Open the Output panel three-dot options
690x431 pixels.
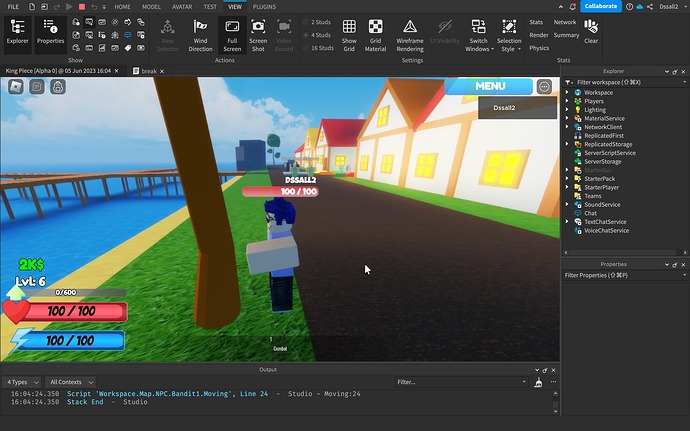click(553, 382)
